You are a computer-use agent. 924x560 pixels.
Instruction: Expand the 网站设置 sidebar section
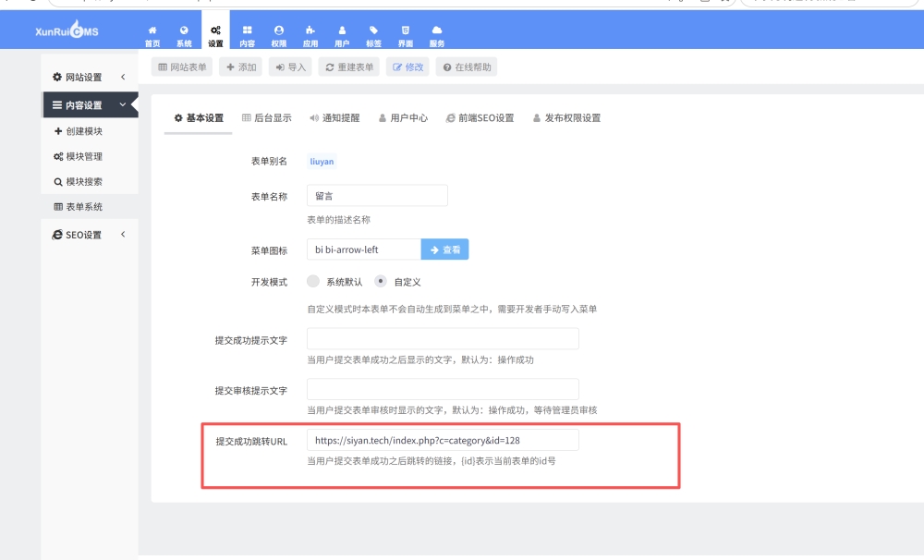(x=91, y=78)
